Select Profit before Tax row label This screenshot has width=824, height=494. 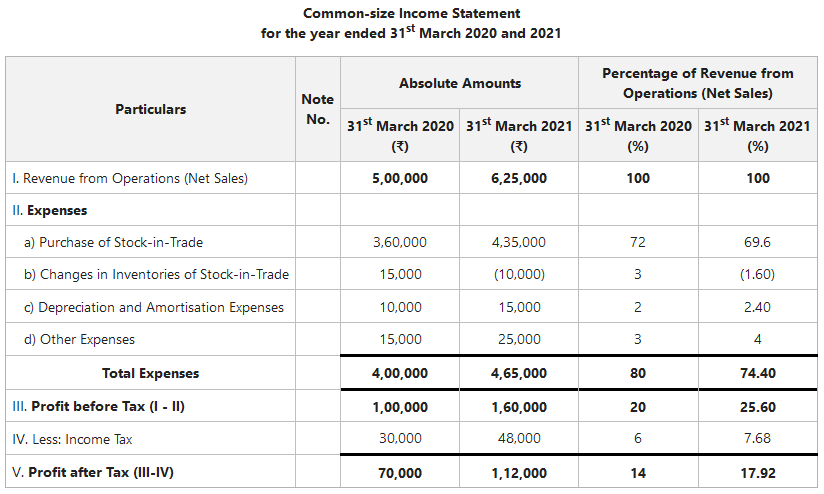tap(98, 406)
